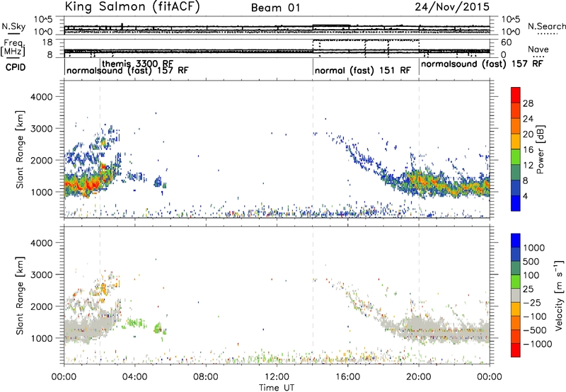Click the '-1000' velocity colorbar value
566x392 pixels.
538,344
